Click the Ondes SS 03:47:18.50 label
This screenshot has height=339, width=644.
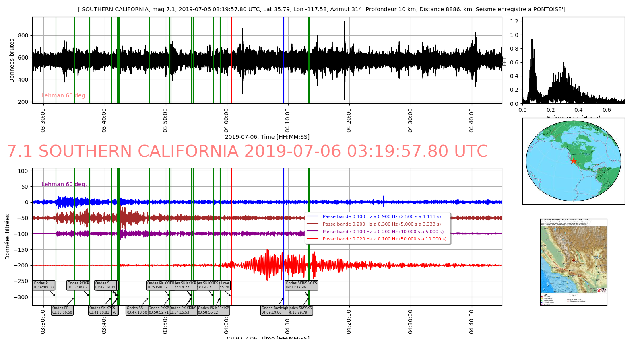tap(137, 310)
